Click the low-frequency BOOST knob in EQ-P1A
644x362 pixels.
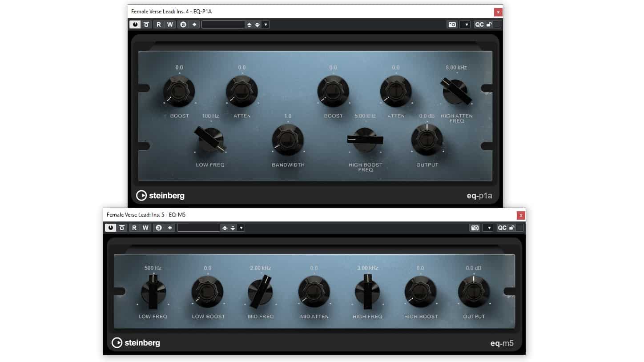(x=179, y=91)
